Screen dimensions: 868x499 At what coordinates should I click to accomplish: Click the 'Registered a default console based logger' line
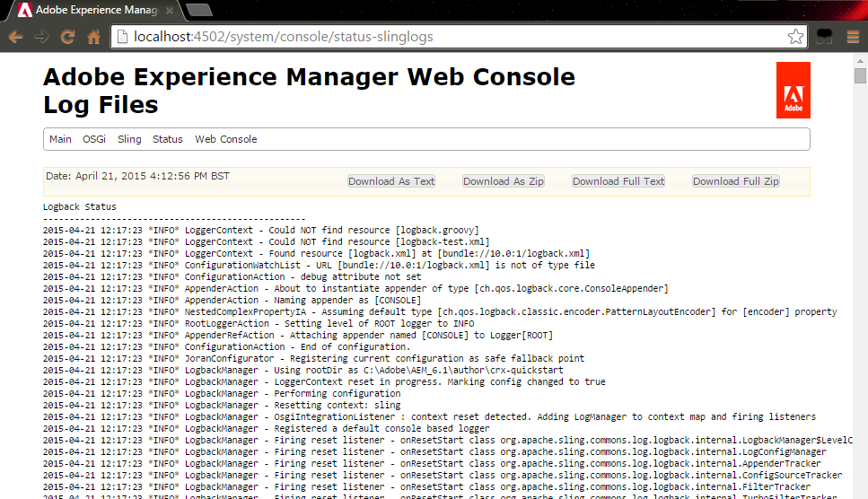(267, 428)
